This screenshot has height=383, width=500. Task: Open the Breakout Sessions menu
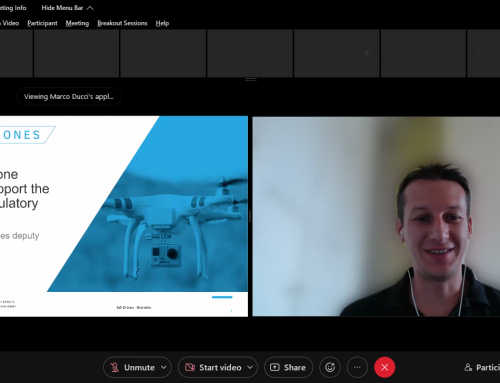pyautogui.click(x=122, y=23)
